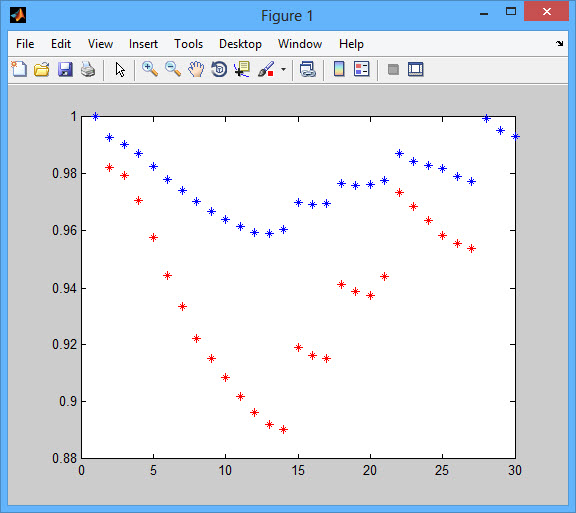Activate the Zoom Out magnifier tool
This screenshot has width=576, height=513.
(x=173, y=69)
